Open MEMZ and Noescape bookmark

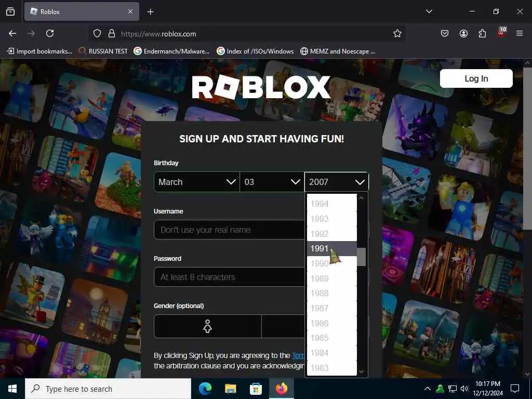click(338, 51)
